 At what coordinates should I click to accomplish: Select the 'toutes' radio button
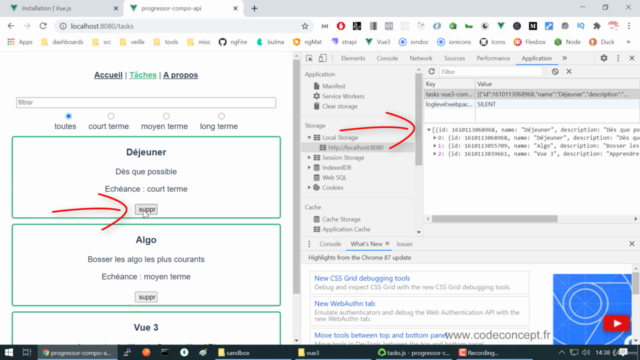(x=69, y=116)
